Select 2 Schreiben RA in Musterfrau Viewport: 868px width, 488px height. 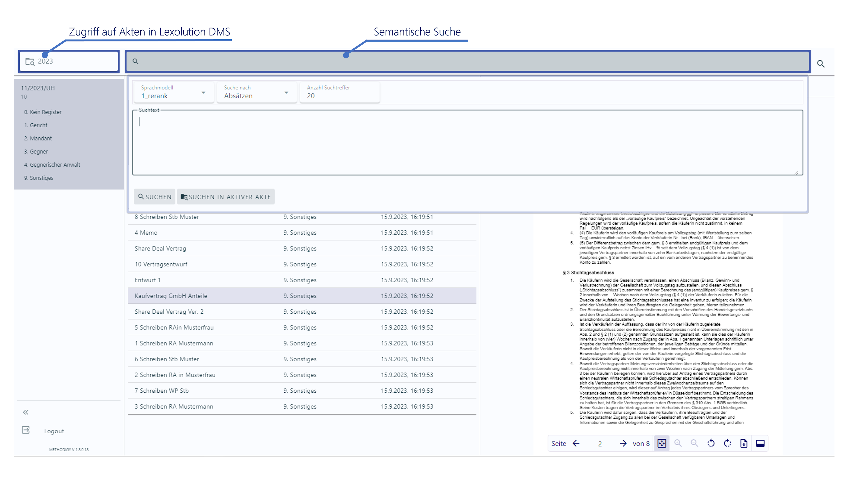coord(302,375)
